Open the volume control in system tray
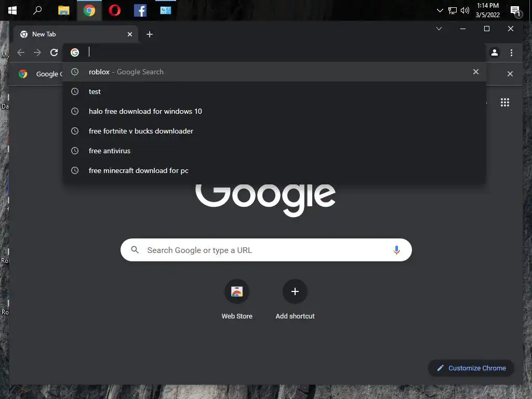This screenshot has height=399, width=532. pos(465,10)
